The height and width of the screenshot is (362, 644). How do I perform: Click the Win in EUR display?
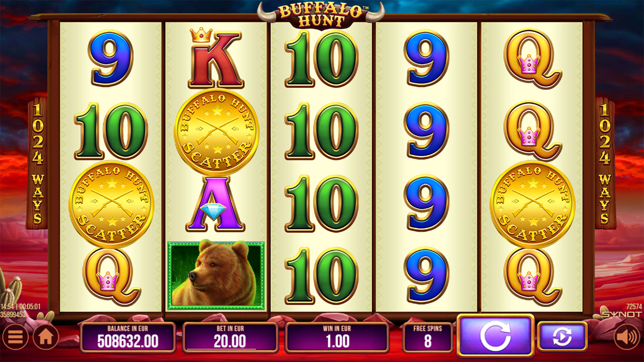[337, 338]
